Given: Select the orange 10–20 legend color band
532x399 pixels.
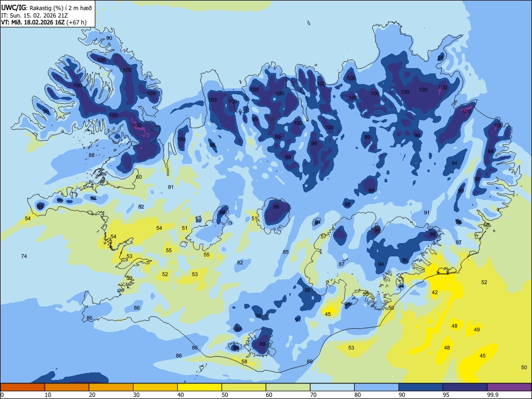Looking at the screenshot, I should coord(67,387).
